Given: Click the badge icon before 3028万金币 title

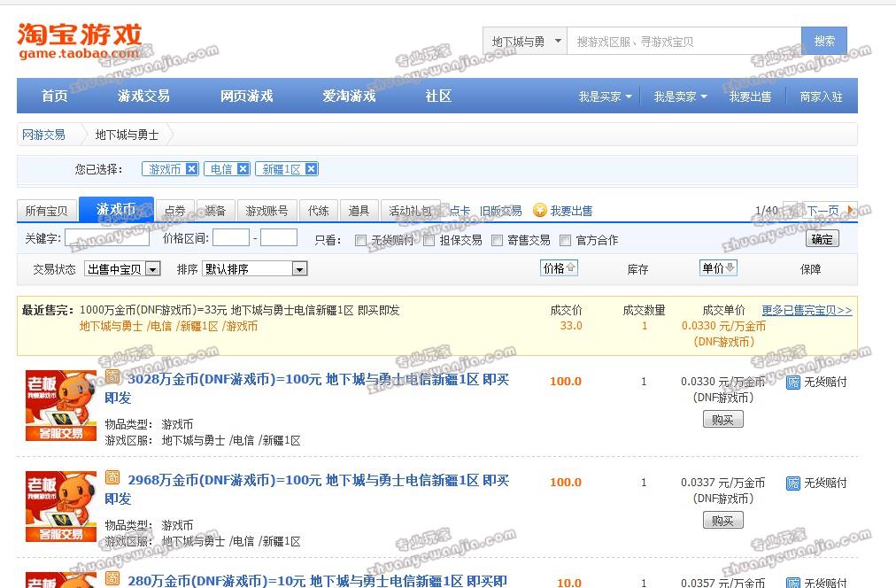Looking at the screenshot, I should click(112, 376).
